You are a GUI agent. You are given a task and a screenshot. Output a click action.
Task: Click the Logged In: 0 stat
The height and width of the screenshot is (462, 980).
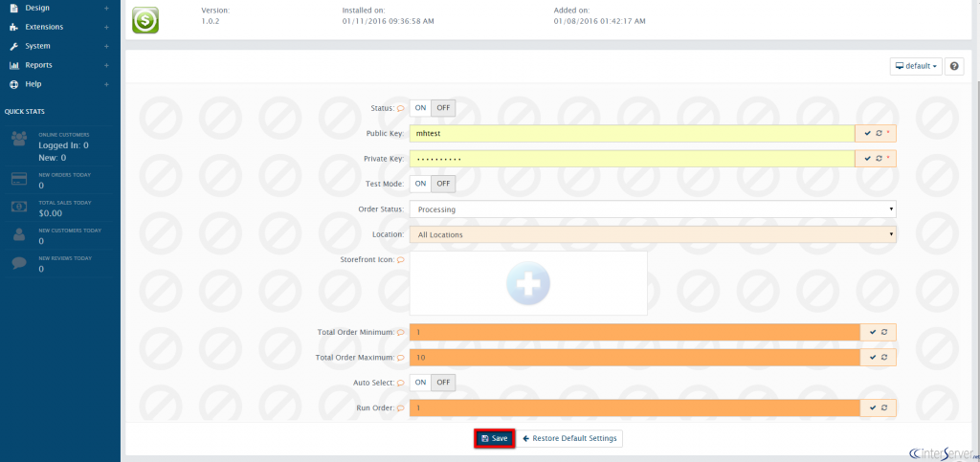pyautogui.click(x=63, y=145)
